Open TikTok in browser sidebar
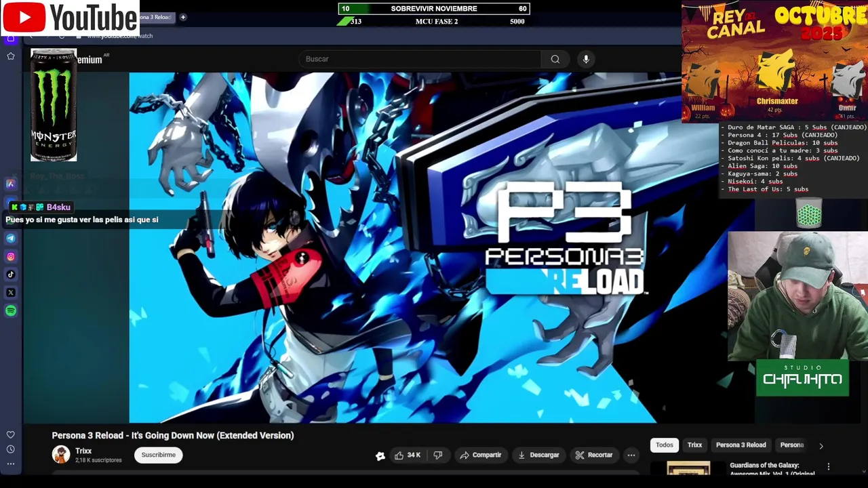This screenshot has width=868, height=488. [11, 274]
